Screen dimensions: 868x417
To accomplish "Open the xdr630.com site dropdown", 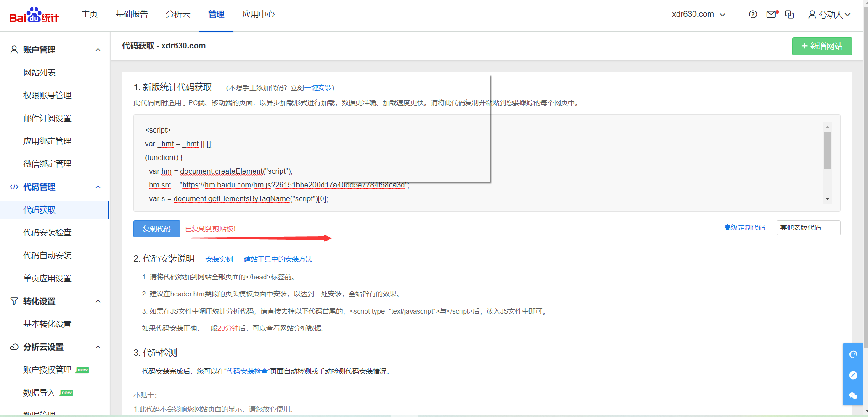I will [699, 14].
